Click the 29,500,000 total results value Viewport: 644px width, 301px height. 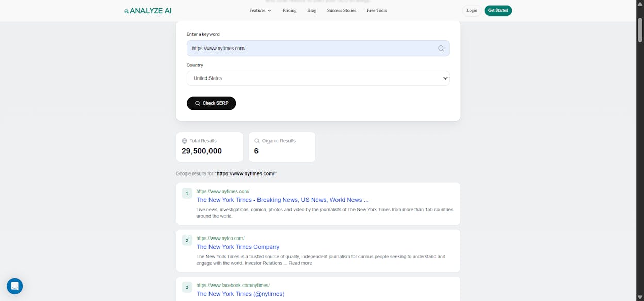(x=202, y=151)
